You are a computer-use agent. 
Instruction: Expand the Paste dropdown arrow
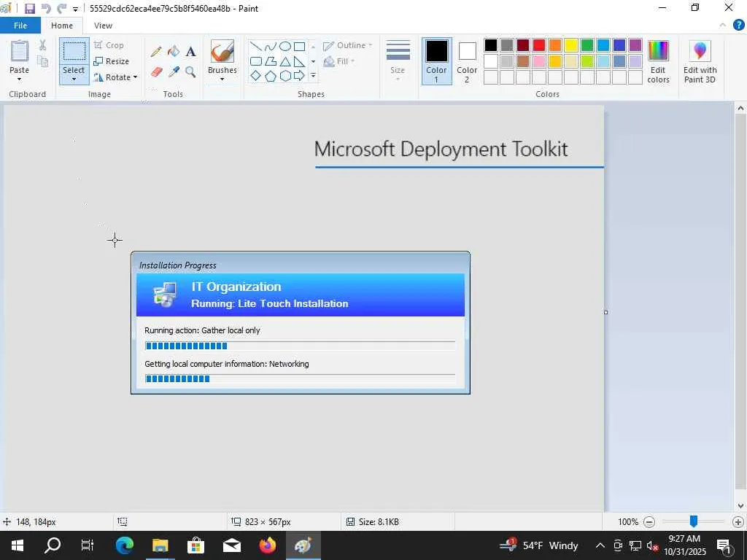click(20, 79)
